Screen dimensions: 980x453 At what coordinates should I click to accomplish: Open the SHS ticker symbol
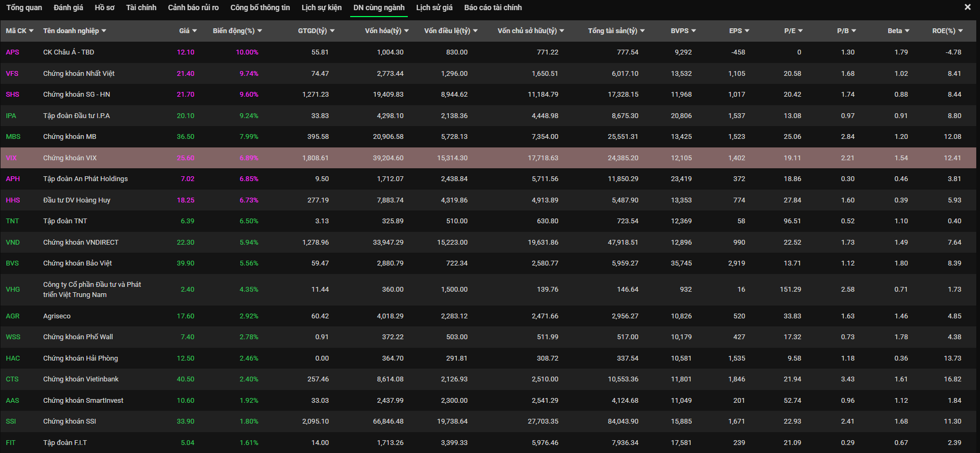[12, 95]
